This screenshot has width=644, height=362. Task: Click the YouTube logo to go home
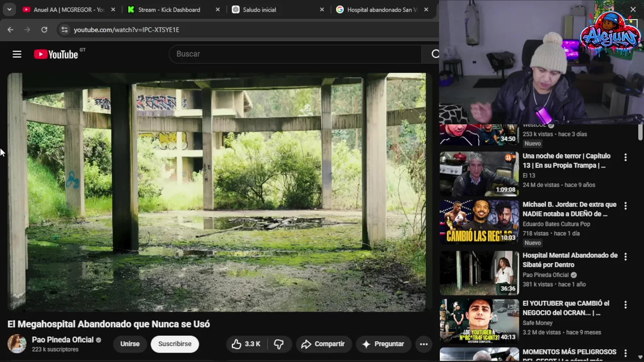point(56,54)
